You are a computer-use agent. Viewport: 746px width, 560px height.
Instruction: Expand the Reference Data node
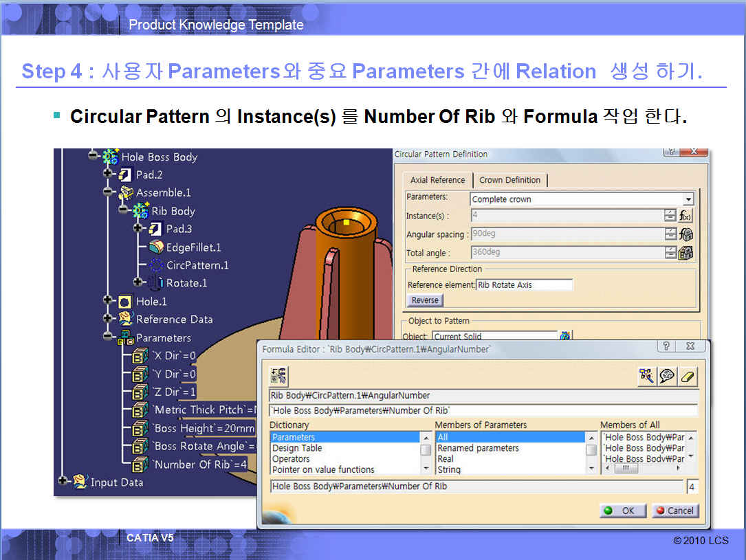point(108,319)
